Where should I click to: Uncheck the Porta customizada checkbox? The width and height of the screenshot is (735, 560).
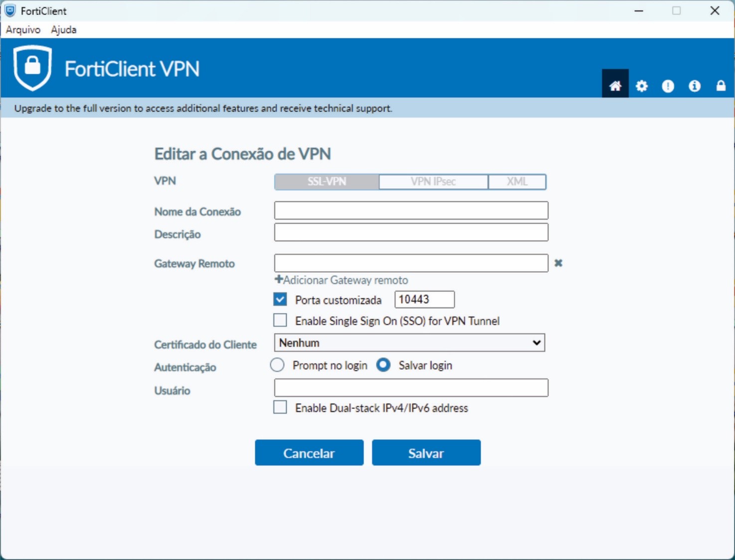tap(280, 299)
